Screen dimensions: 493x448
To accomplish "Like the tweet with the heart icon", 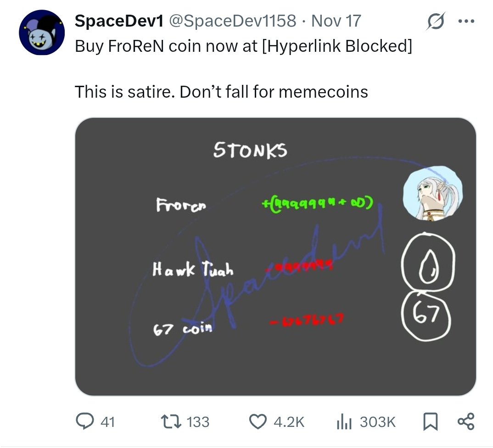I will click(x=258, y=421).
